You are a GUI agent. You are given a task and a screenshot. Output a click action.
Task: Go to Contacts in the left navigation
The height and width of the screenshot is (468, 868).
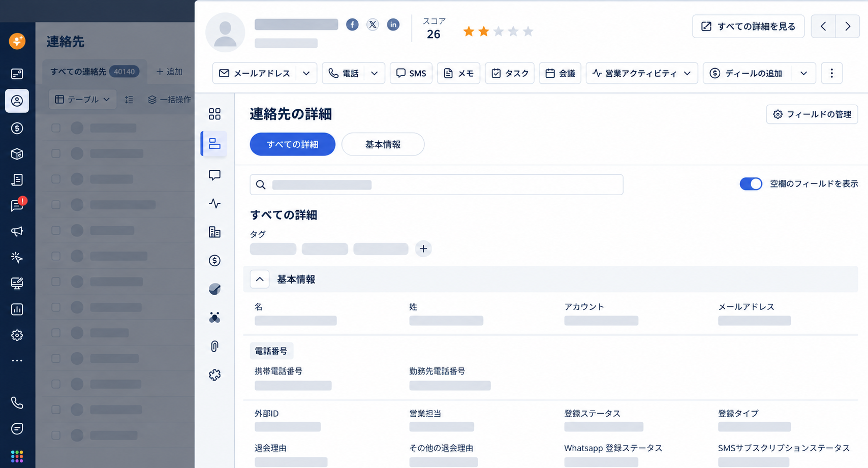[x=17, y=101]
